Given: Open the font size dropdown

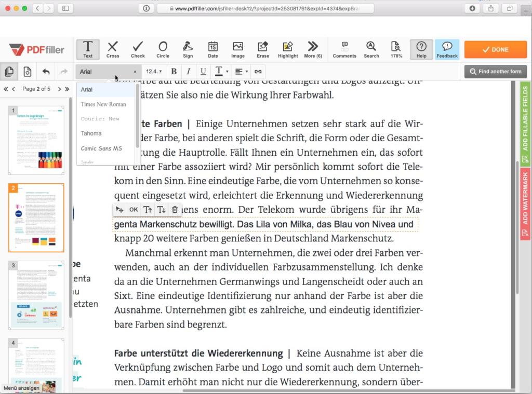Looking at the screenshot, I should (x=153, y=72).
